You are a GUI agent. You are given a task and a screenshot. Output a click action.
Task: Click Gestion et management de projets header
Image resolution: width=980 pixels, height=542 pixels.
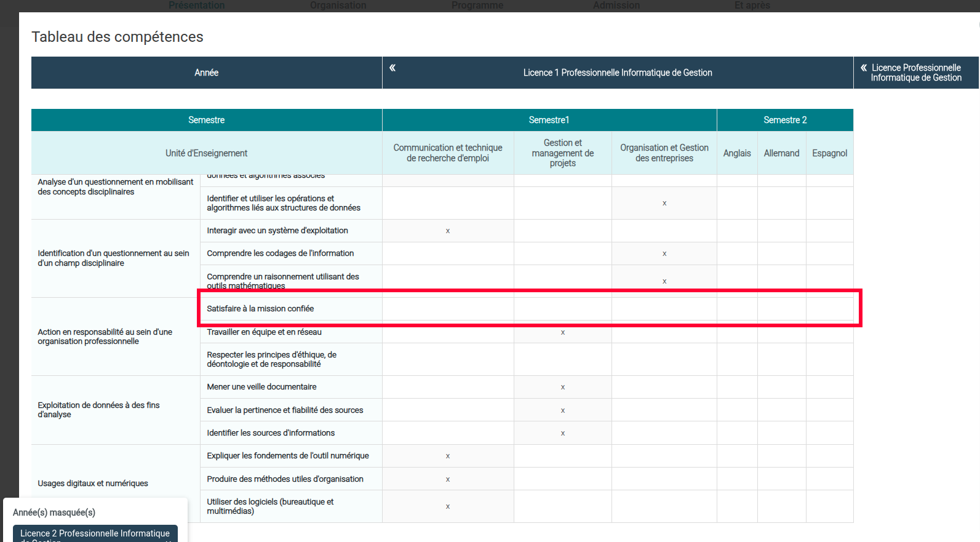562,153
